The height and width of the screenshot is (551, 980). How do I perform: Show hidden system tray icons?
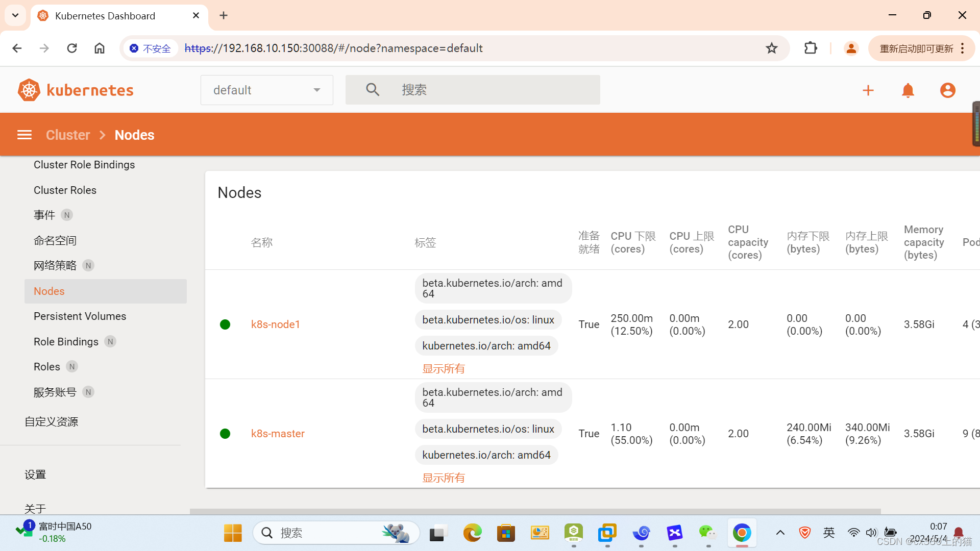(780, 533)
